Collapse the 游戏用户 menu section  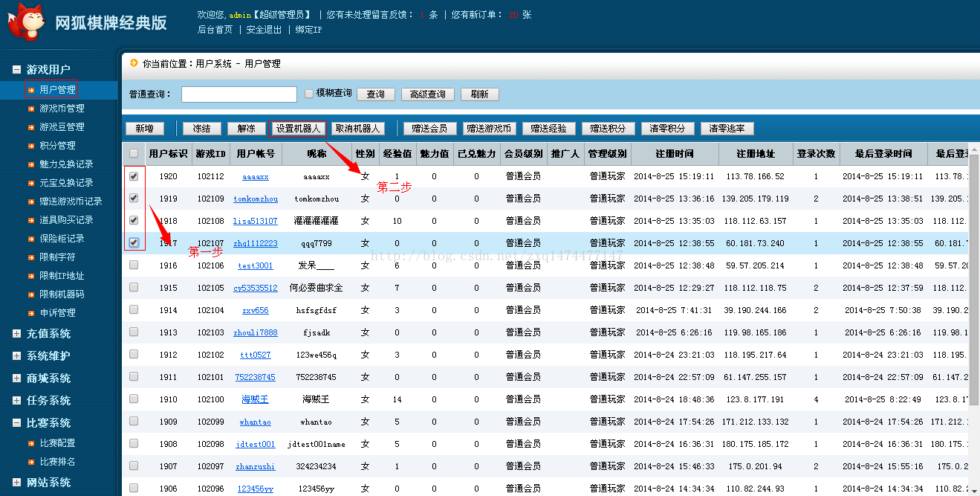pyautogui.click(x=16, y=69)
